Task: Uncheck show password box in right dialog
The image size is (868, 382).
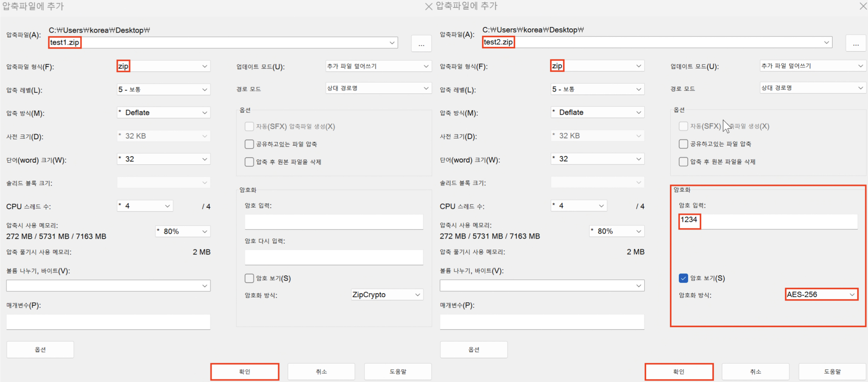Action: (x=683, y=278)
